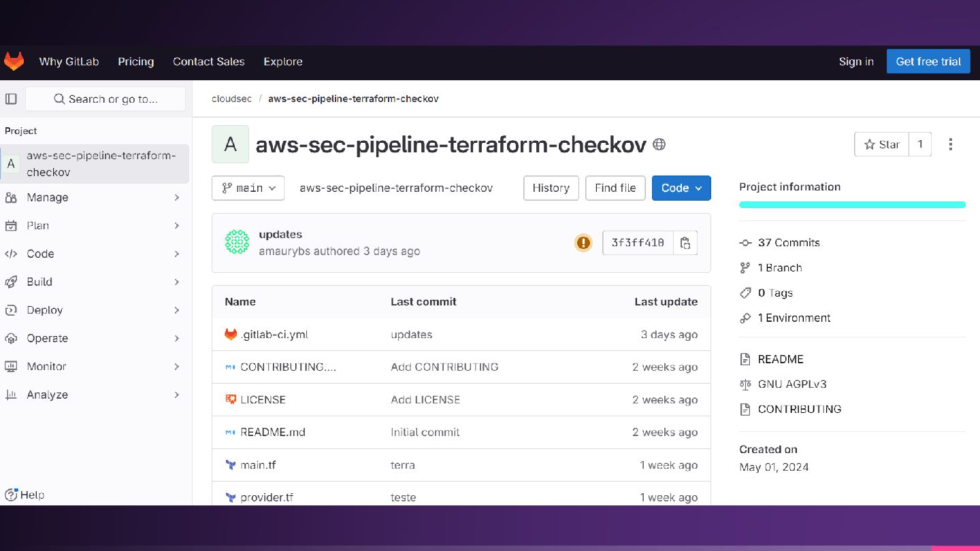Screen dimensions: 980x551
Task: Click amaurybs green identicon avatar
Action: pos(237,242)
